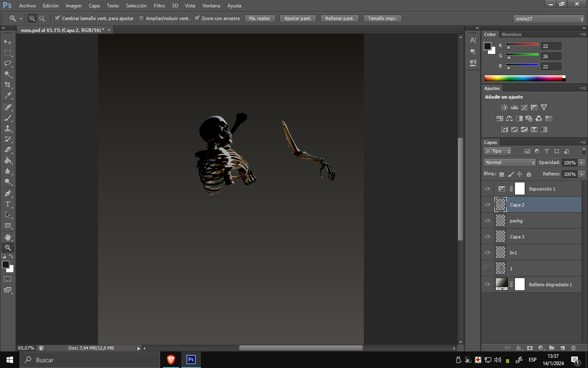Click the delete layer trash icon
The height and width of the screenshot is (368, 588).
click(x=574, y=348)
